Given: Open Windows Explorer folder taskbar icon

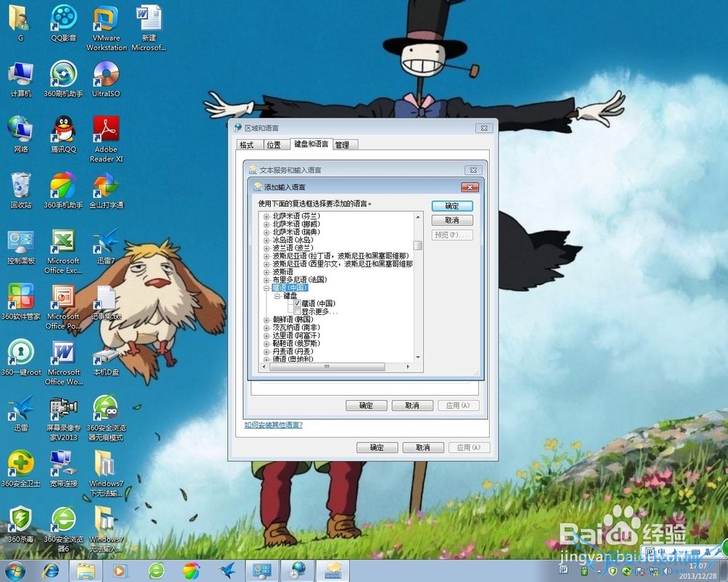Looking at the screenshot, I should 86,571.
